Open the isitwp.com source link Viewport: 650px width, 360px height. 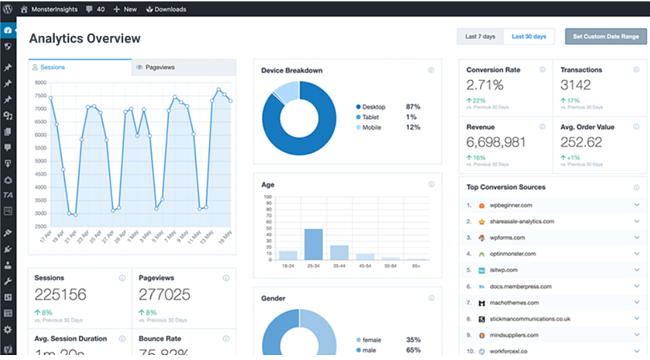pyautogui.click(x=504, y=270)
